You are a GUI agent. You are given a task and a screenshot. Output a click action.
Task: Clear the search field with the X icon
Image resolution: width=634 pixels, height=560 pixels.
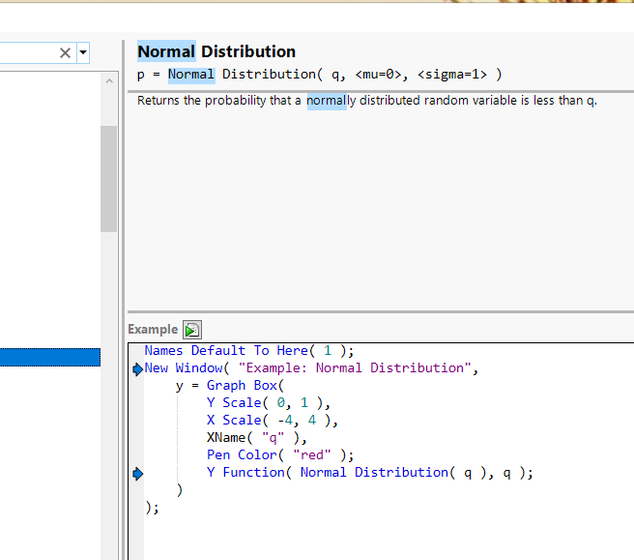65,53
